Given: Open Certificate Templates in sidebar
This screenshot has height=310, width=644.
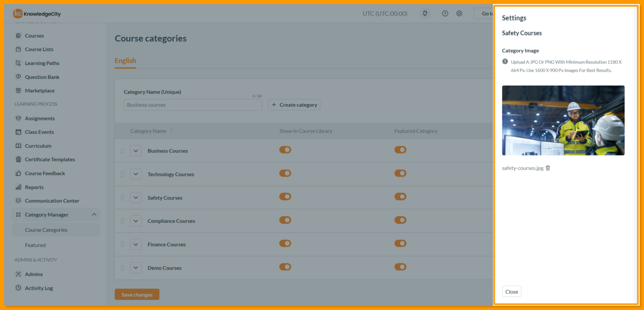Looking at the screenshot, I should coord(50,159).
